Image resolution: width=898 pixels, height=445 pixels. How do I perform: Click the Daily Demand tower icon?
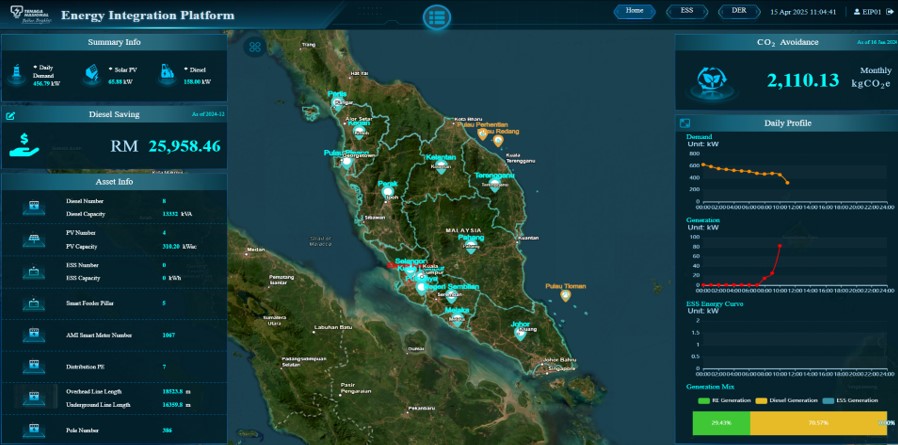tap(17, 74)
